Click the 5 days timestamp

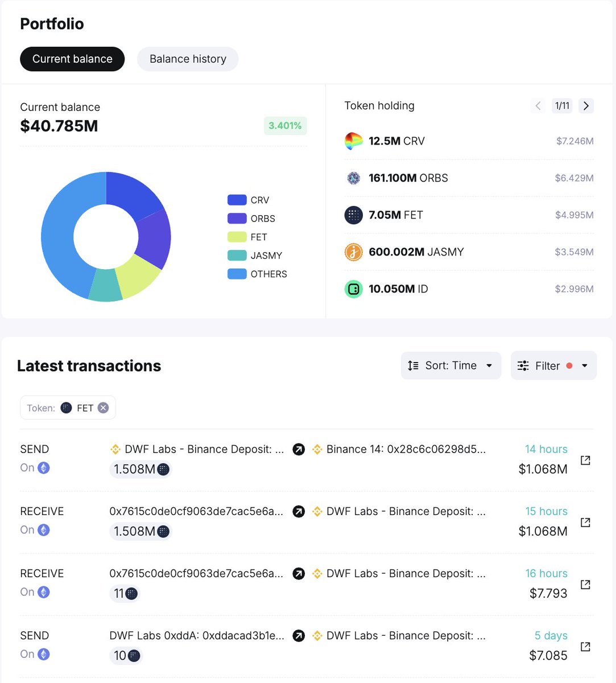pos(551,636)
